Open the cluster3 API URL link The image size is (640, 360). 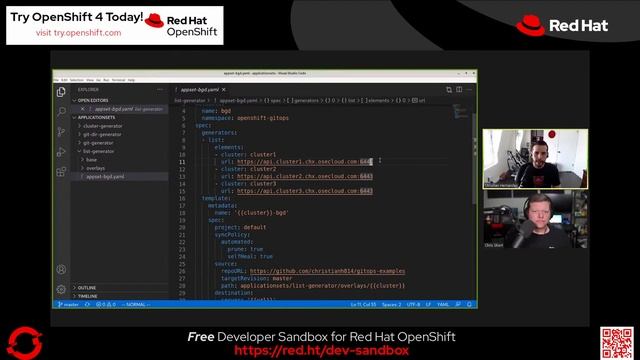click(304, 191)
